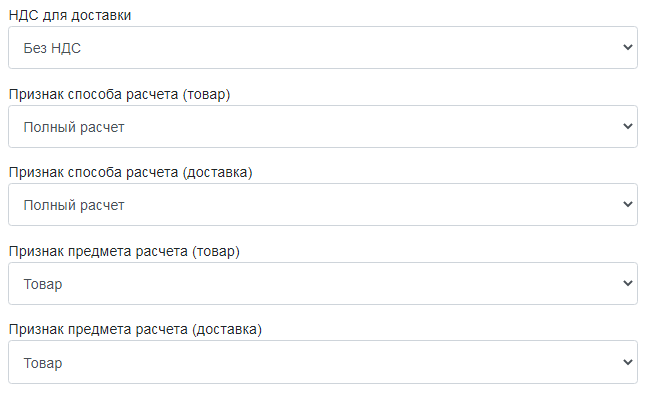
Task: Click the Признак способа расчета (доставка) label
Action: point(131,173)
